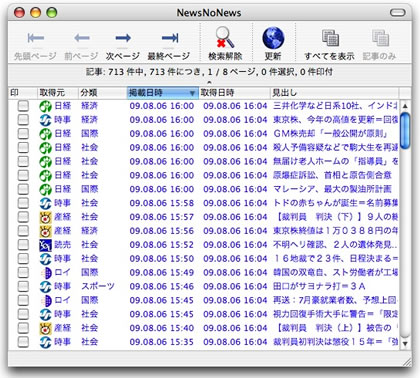Click the Jiji icon in the スポーツ row
This screenshot has height=378, width=420.
45,287
